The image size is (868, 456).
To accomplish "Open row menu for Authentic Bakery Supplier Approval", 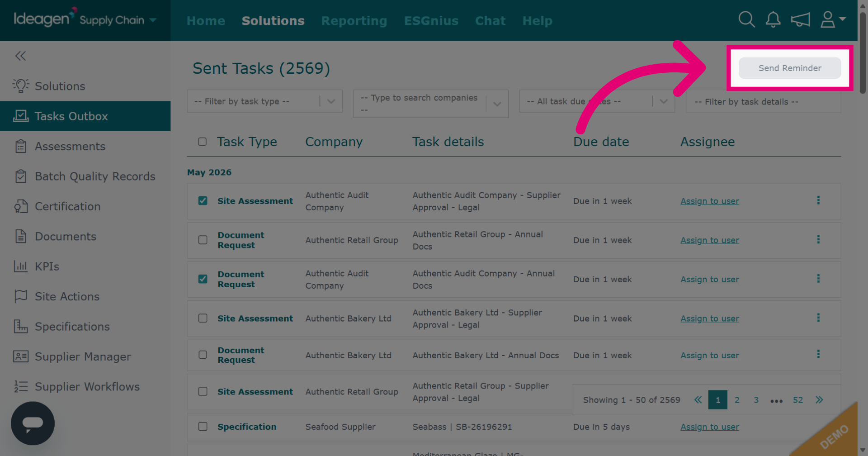I will pyautogui.click(x=818, y=318).
